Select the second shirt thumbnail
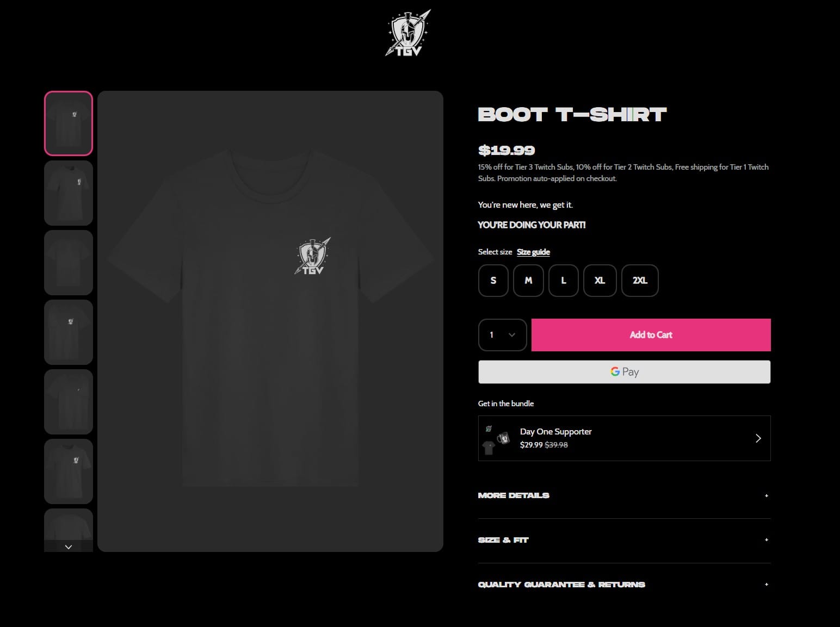840x627 pixels. [69, 193]
